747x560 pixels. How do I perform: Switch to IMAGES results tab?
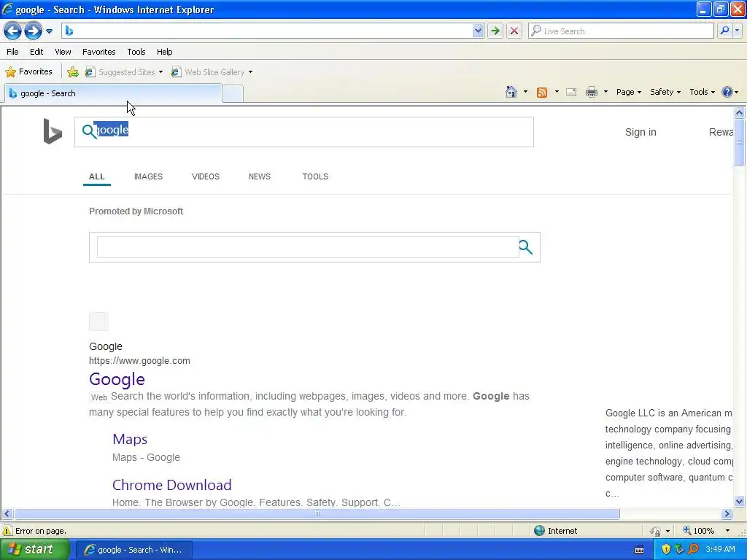148,176
